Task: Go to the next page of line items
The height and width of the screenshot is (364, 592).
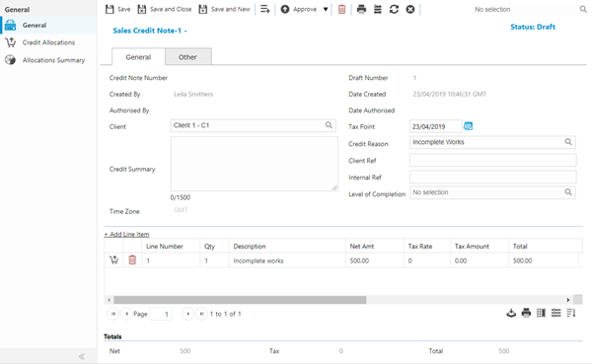Action: (187, 314)
